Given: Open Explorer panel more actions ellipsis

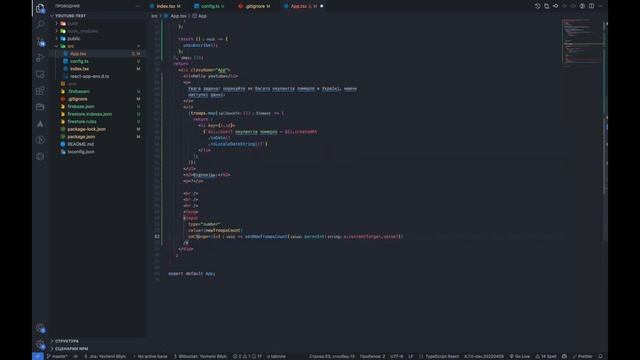Looking at the screenshot, I should [x=138, y=6].
